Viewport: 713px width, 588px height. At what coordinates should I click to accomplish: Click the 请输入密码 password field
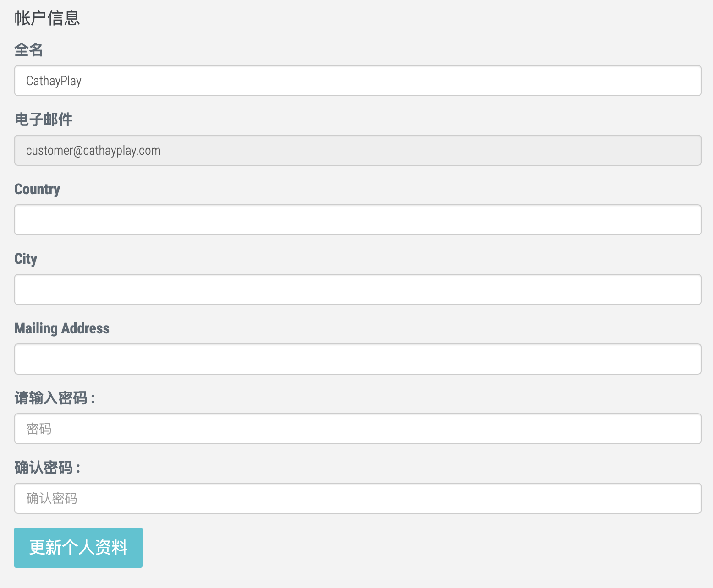click(x=357, y=429)
